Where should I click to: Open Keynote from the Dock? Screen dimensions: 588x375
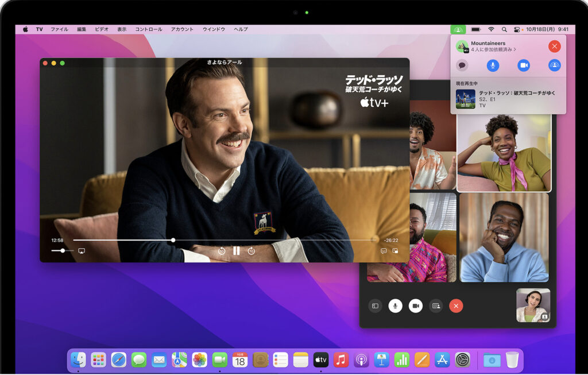[382, 360]
